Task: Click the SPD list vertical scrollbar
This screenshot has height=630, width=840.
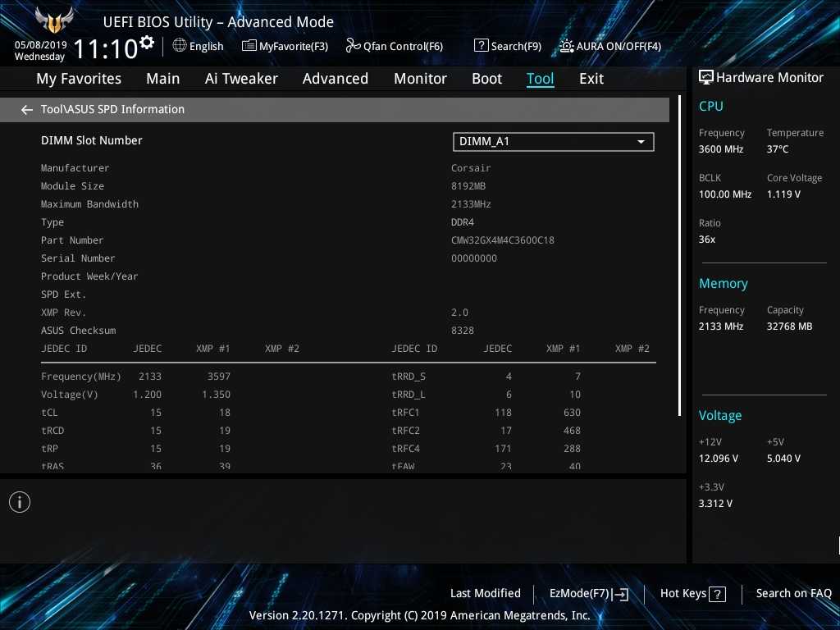Action: (679, 256)
